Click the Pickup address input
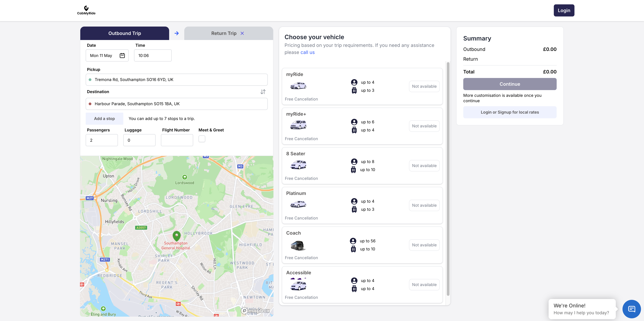Viewport: 644px width, 321px height. 177,79
